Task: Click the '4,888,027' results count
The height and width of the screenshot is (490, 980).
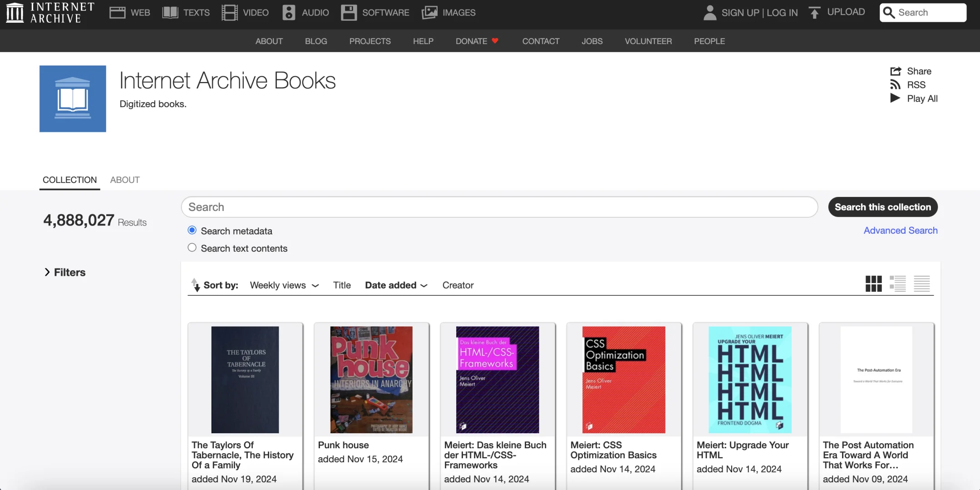Action: tap(79, 220)
